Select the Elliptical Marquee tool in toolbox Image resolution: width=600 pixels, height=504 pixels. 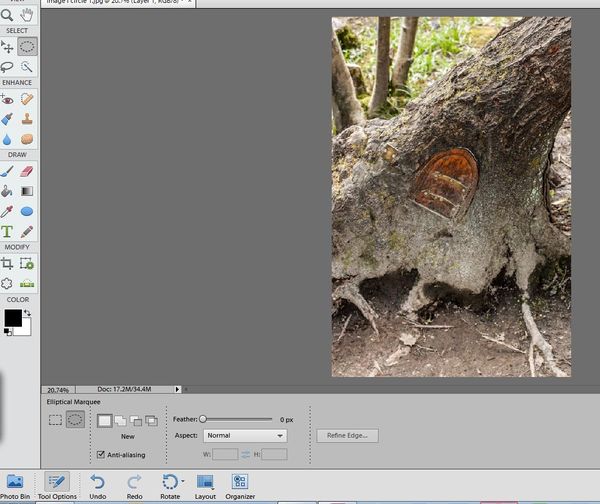(27, 47)
